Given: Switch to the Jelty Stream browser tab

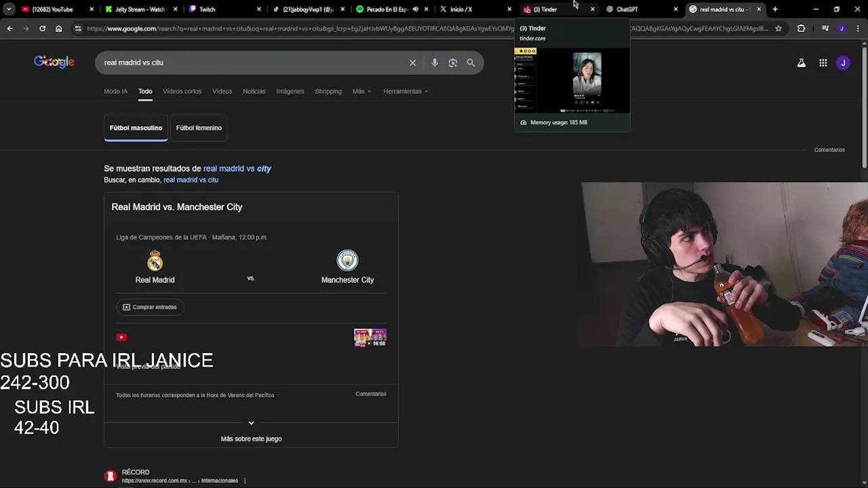Looking at the screenshot, I should 140,9.
